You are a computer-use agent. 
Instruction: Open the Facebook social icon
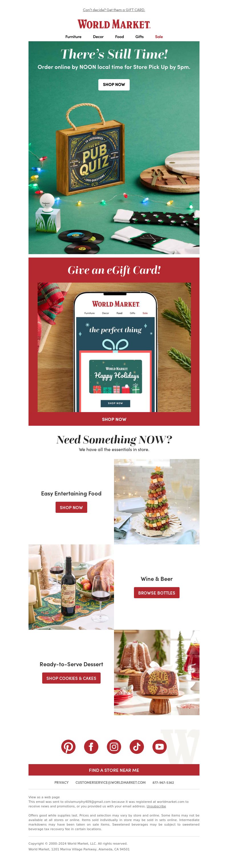[91, 747]
